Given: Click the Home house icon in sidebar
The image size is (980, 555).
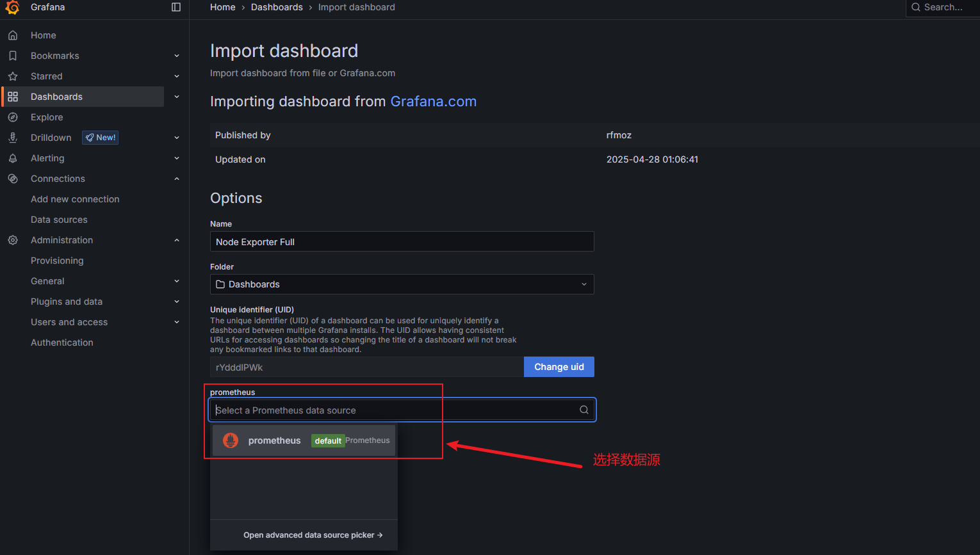Looking at the screenshot, I should 13,35.
